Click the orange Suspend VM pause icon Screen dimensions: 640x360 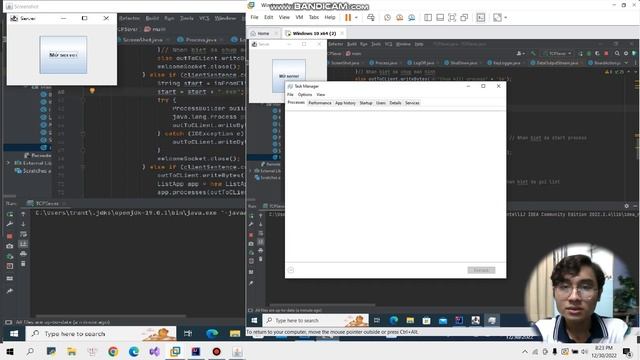pos(348,18)
